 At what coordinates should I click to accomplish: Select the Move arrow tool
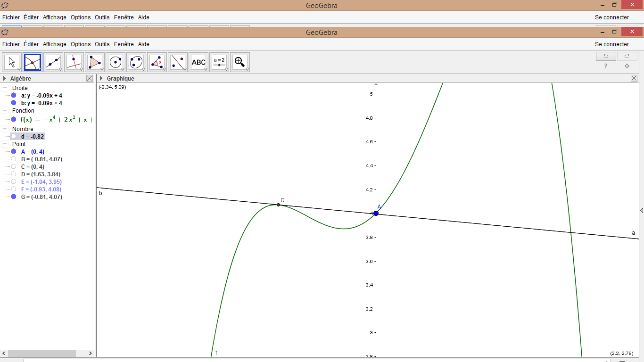(12, 62)
